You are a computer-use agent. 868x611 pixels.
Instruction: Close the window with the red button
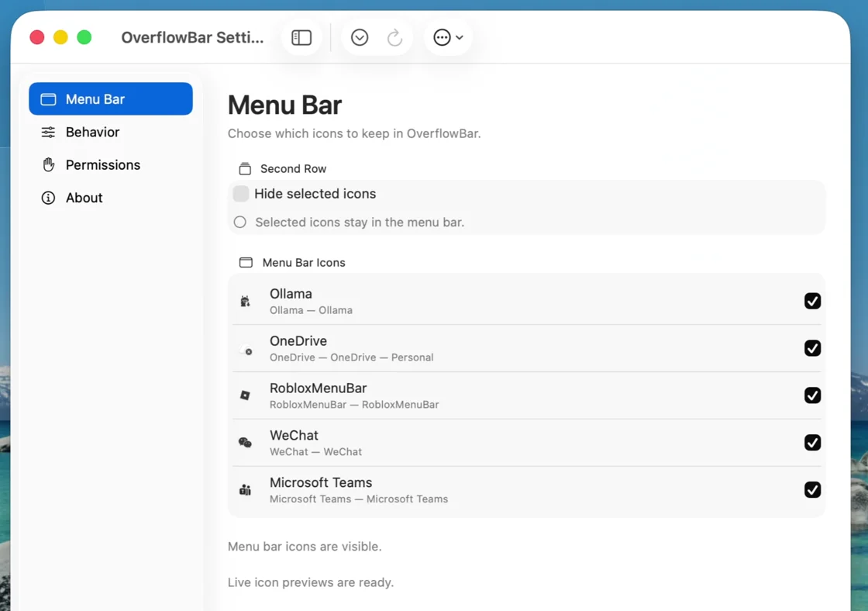[x=37, y=37]
